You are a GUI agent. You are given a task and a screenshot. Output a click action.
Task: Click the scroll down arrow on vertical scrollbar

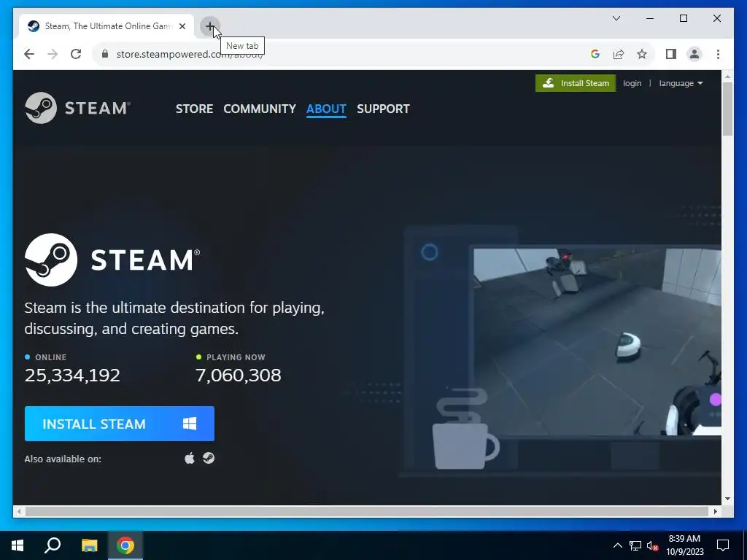tap(727, 499)
